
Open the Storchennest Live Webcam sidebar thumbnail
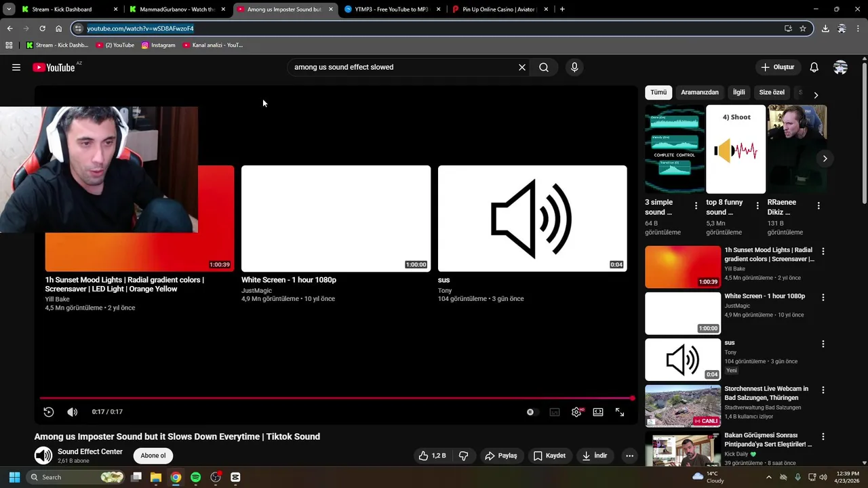683,406
